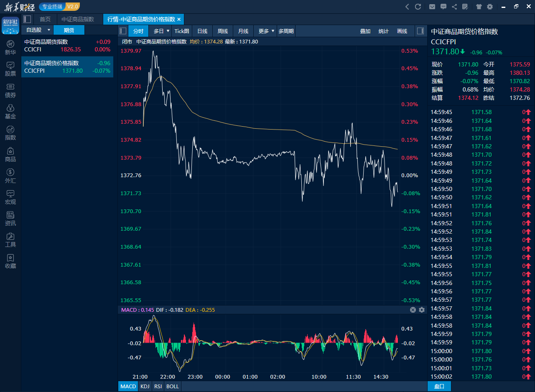The width and height of the screenshot is (535, 392).
Task: Select the KDJ indicator tab
Action: point(145,386)
